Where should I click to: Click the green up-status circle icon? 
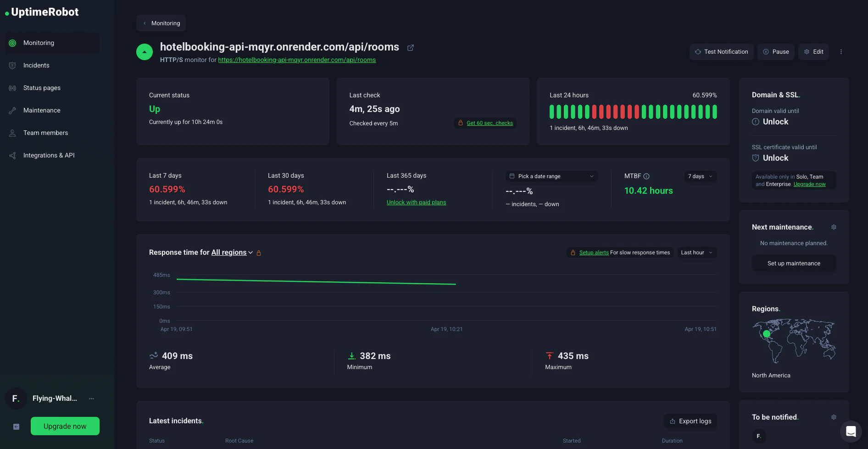(x=145, y=52)
